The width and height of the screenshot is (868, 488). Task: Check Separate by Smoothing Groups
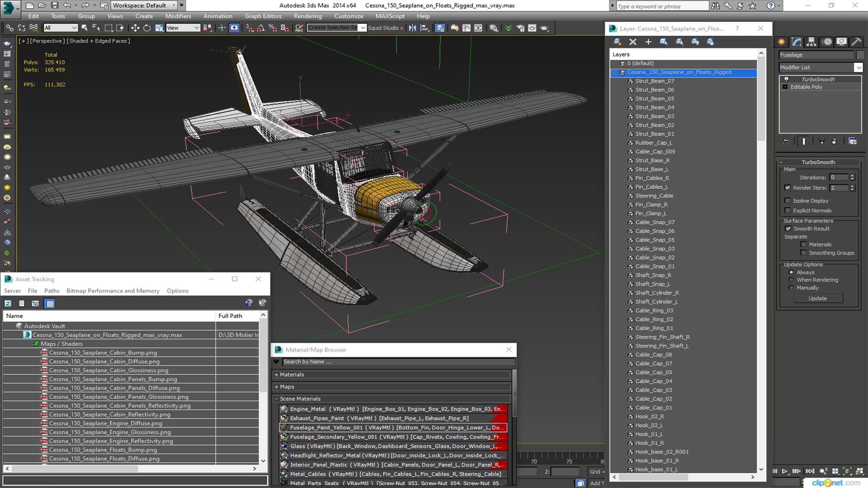[x=803, y=253]
